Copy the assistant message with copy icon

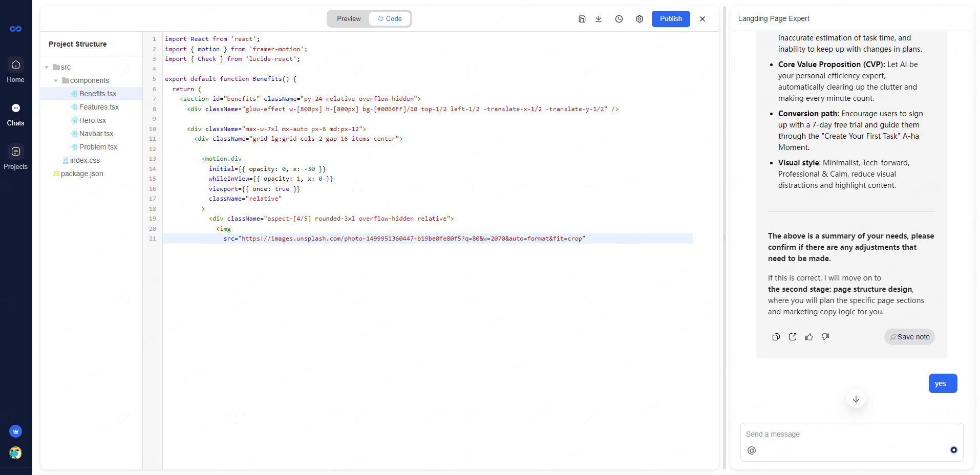(776, 337)
